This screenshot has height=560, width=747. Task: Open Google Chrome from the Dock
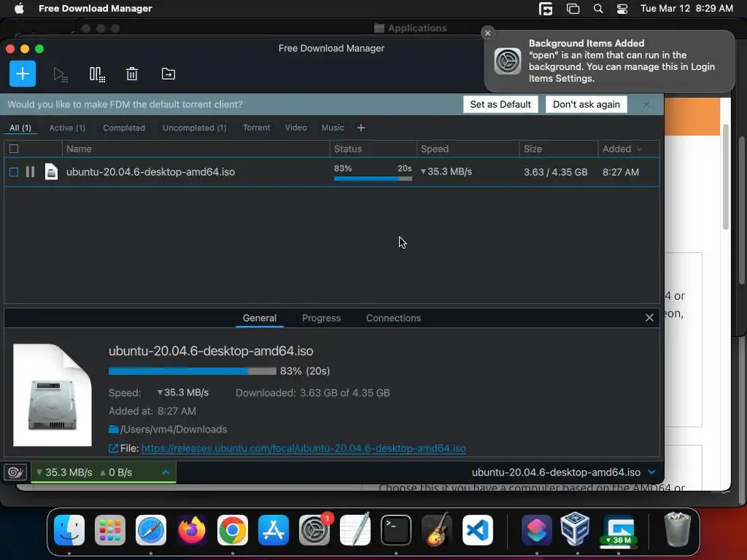click(x=233, y=529)
